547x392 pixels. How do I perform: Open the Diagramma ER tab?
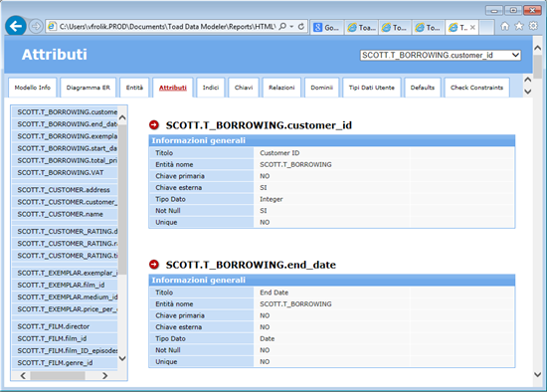coord(88,88)
